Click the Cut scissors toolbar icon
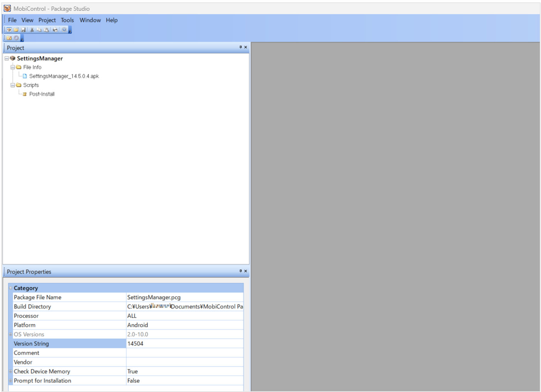 [x=32, y=30]
